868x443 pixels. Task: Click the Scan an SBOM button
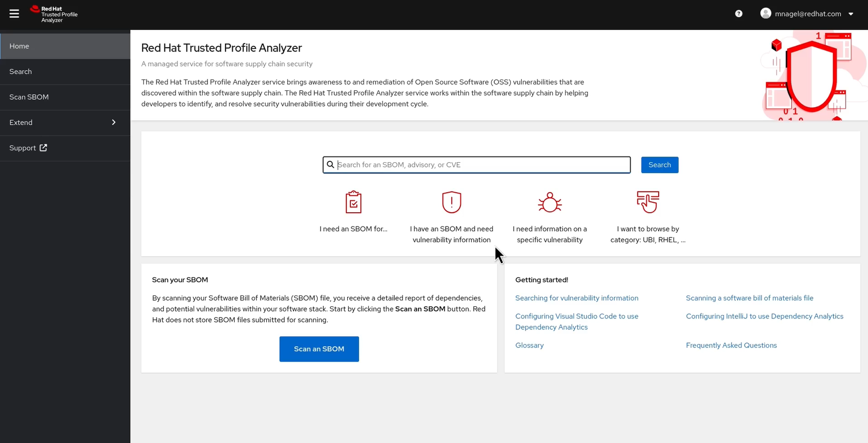[319, 349]
